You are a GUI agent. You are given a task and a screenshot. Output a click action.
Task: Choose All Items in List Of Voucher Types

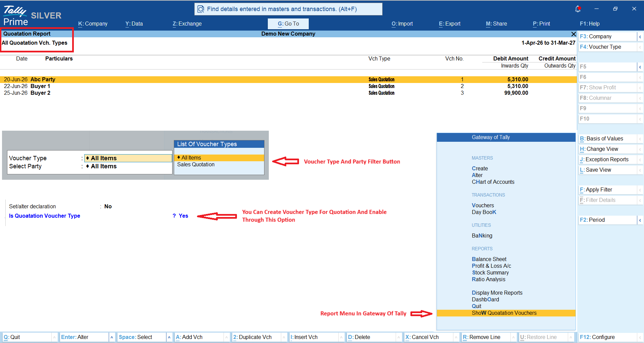[219, 158]
